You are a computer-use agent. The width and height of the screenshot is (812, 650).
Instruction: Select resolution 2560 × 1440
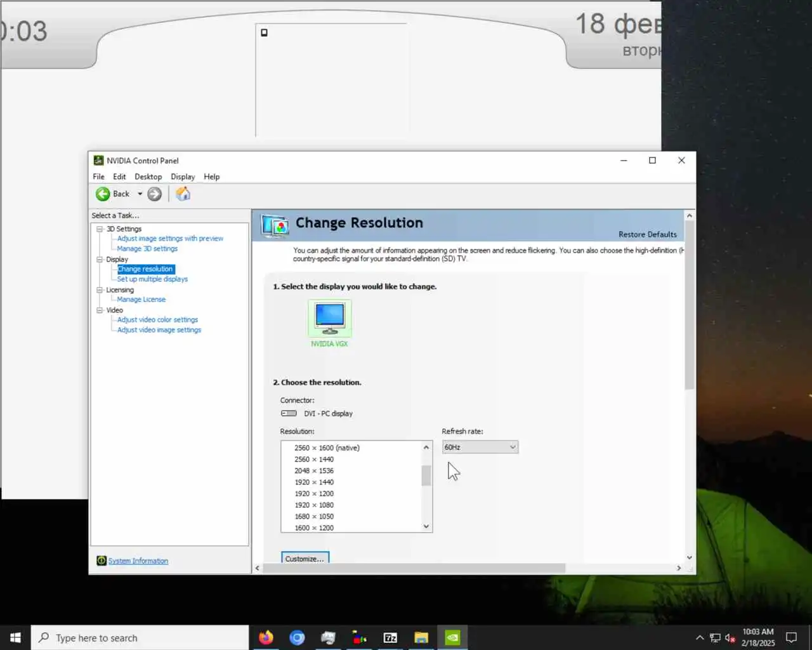[x=314, y=459]
